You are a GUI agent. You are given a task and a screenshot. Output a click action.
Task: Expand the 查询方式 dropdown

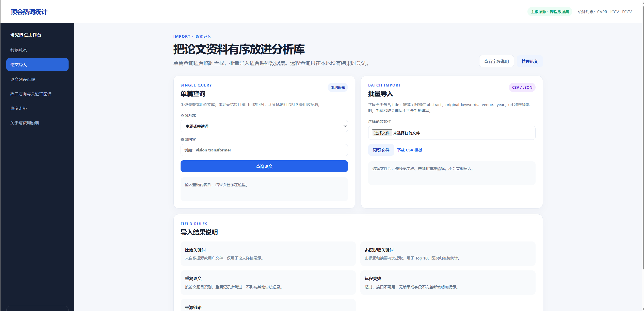[x=264, y=126]
